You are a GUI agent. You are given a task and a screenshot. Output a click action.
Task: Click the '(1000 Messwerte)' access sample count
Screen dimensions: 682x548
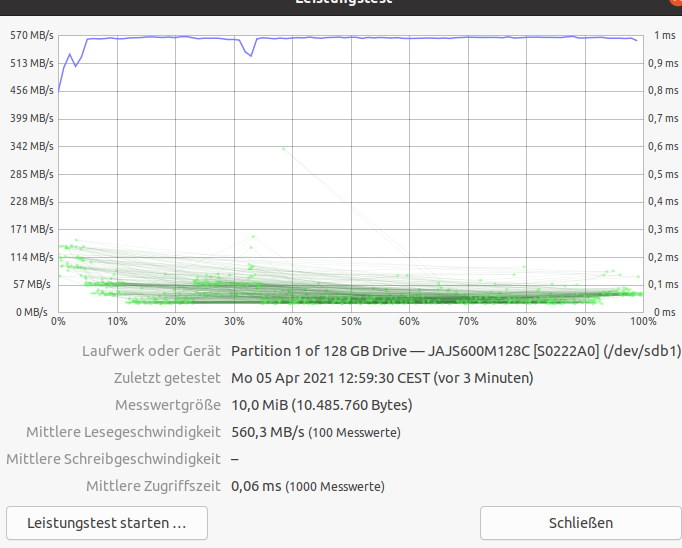335,487
